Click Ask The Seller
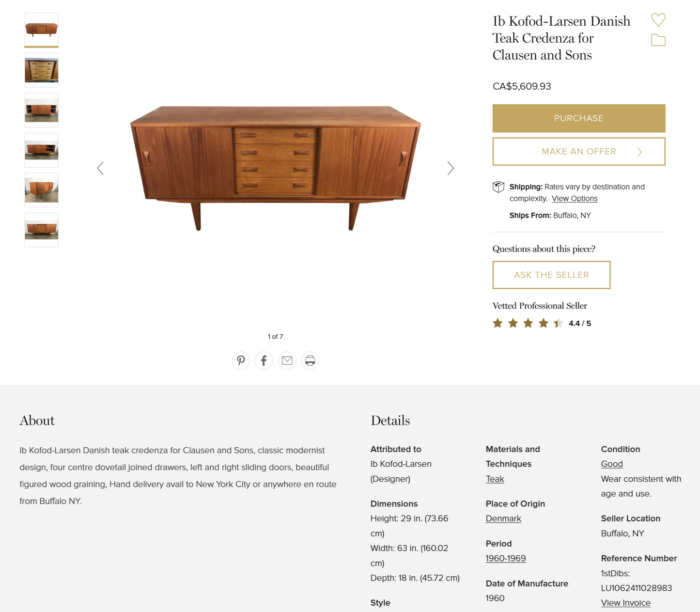 point(551,275)
